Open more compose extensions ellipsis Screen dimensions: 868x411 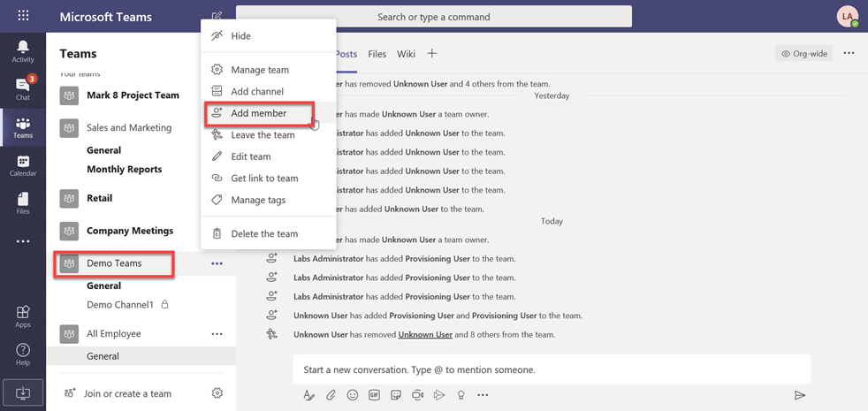coord(483,395)
